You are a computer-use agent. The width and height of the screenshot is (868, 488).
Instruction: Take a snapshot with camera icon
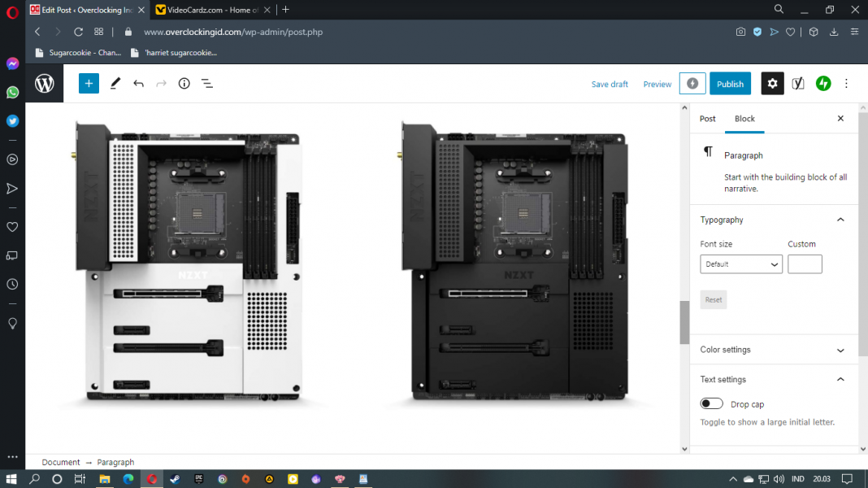click(x=740, y=33)
